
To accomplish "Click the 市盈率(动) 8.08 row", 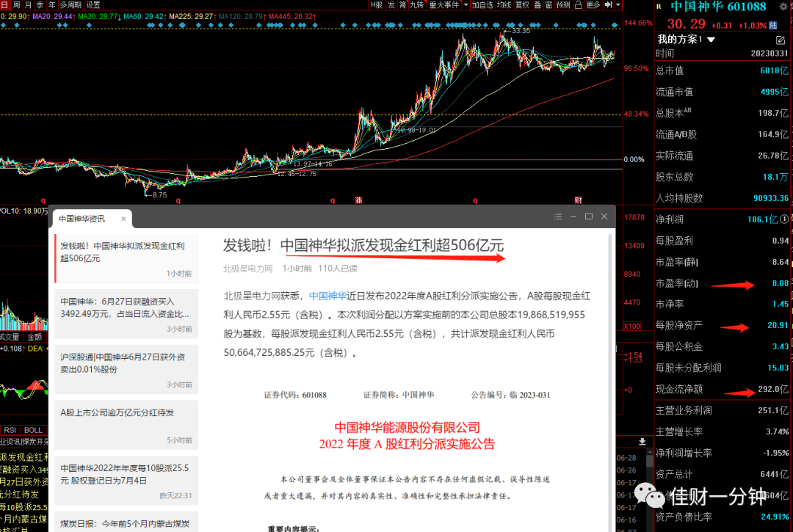I will click(722, 283).
